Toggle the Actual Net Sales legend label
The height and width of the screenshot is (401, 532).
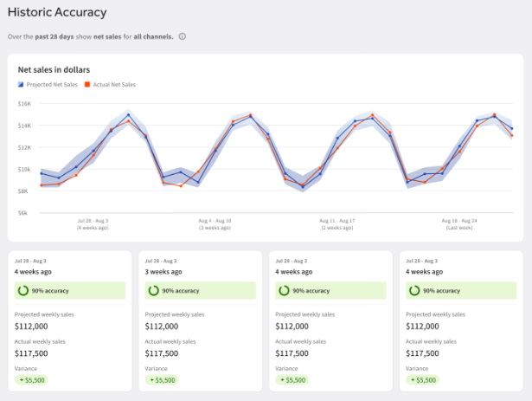click(114, 84)
